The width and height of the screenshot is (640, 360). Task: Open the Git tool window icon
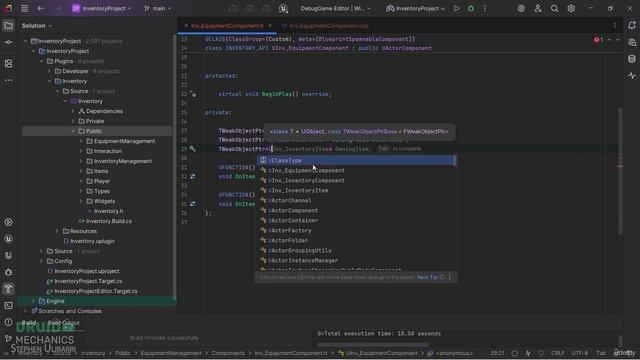(8, 339)
